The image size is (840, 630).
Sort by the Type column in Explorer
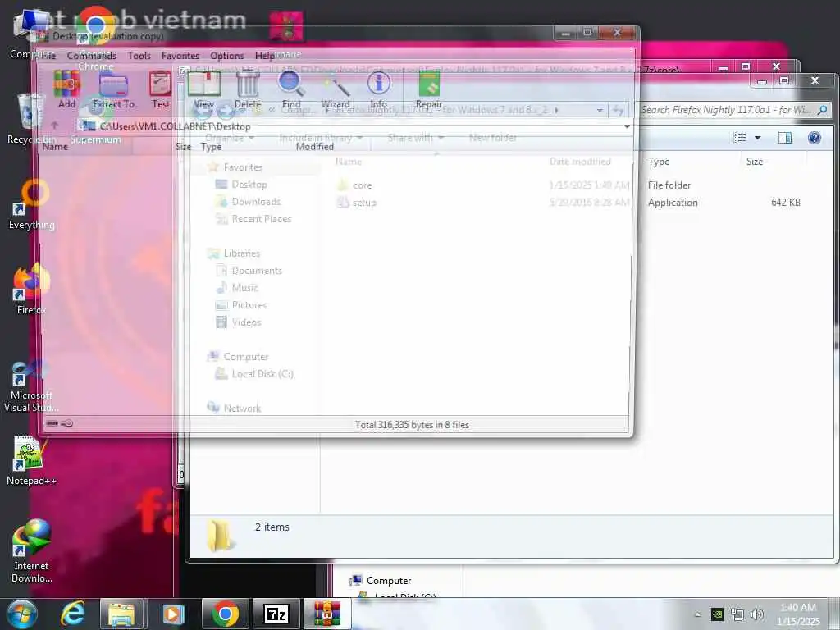click(659, 162)
